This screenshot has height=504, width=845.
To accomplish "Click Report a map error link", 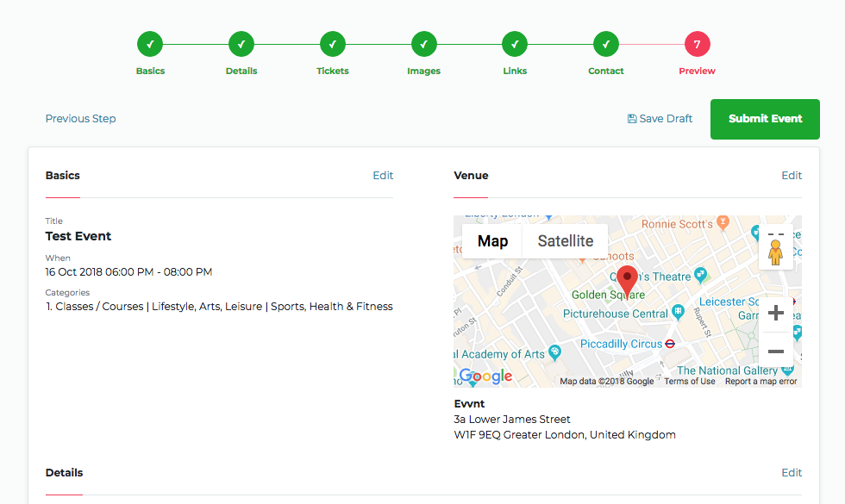I will (x=760, y=381).
